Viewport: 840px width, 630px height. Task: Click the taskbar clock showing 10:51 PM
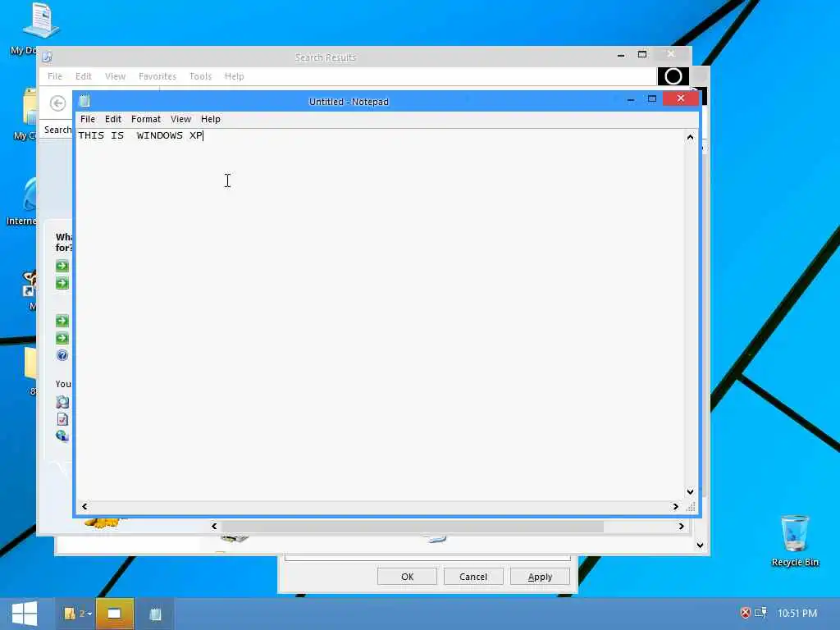click(x=797, y=613)
